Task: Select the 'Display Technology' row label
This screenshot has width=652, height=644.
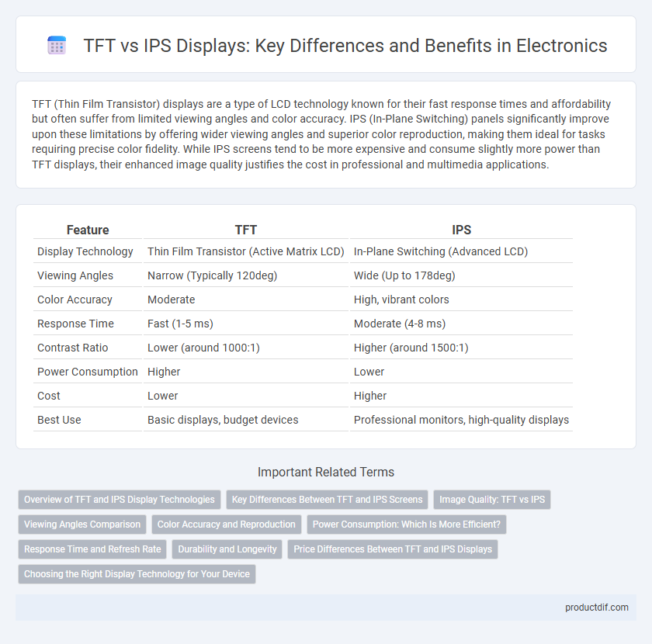Action: [85, 251]
